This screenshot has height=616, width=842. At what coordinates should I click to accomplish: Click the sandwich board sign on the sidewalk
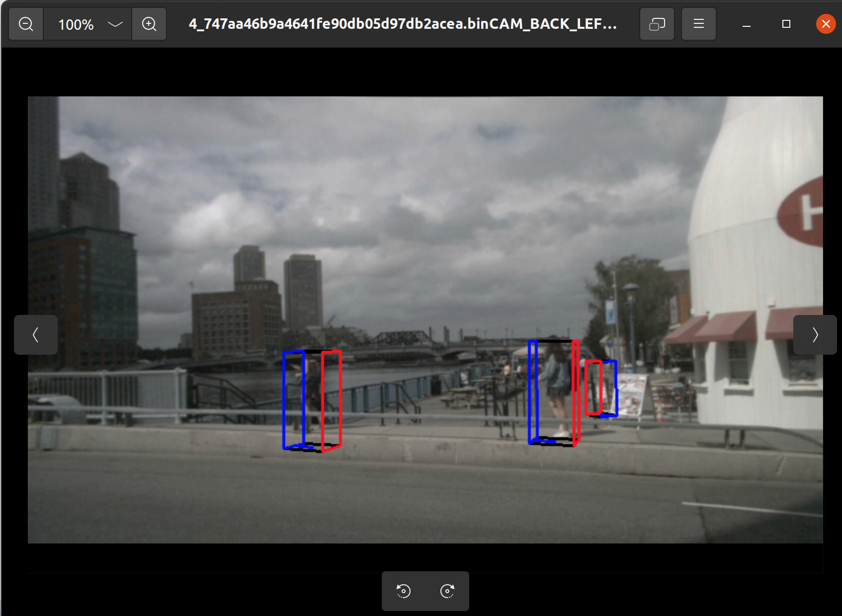630,396
